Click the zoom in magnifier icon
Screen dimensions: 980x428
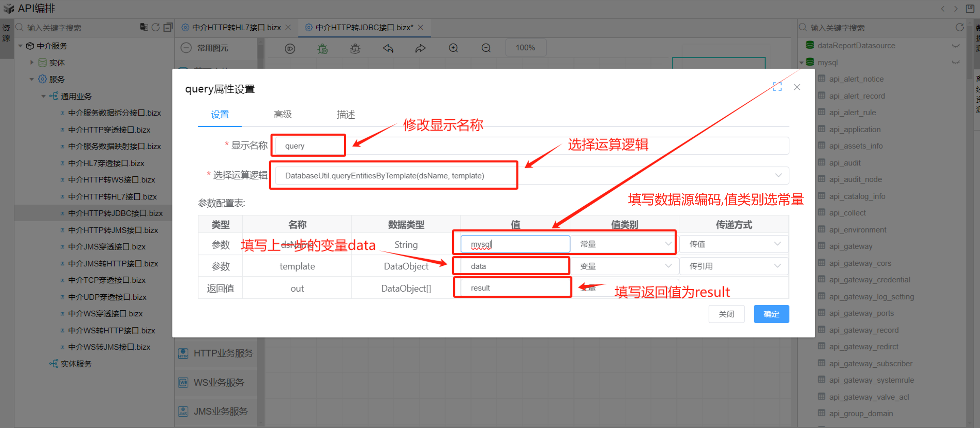tap(453, 48)
